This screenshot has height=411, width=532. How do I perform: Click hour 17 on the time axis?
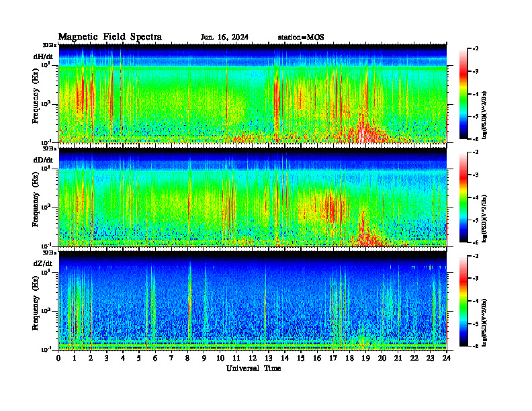point(334,358)
